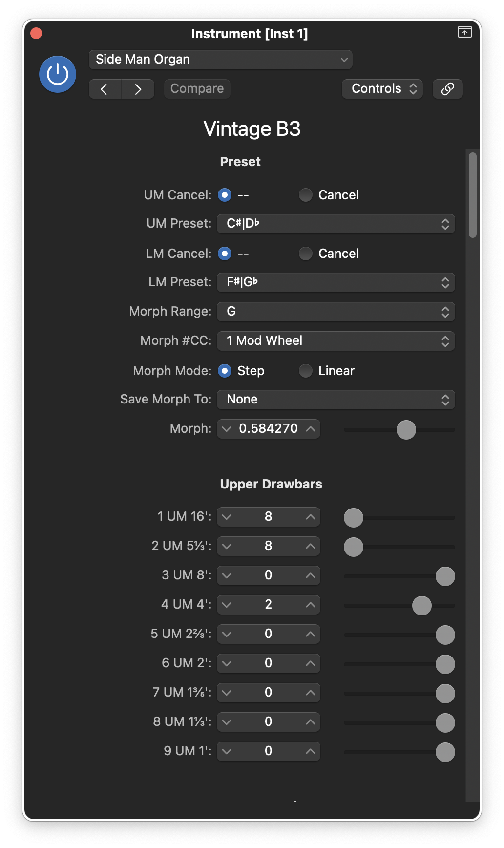Set Morph Mode to Step
This screenshot has height=848, width=504.
pyautogui.click(x=225, y=371)
